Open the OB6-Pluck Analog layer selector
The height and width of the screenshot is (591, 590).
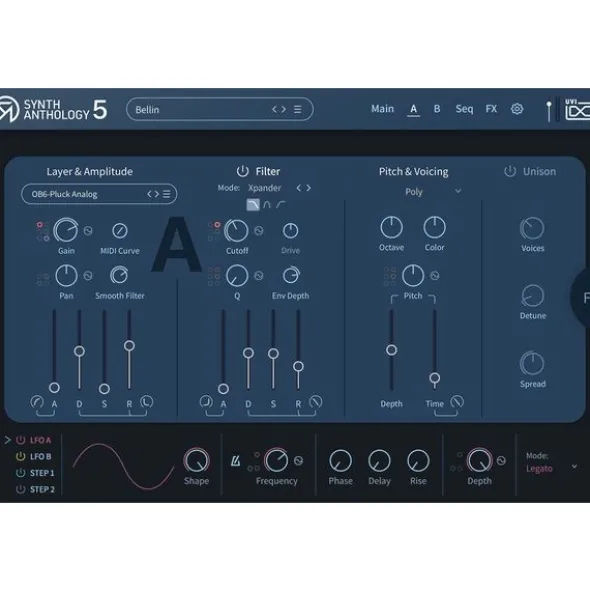[99, 194]
